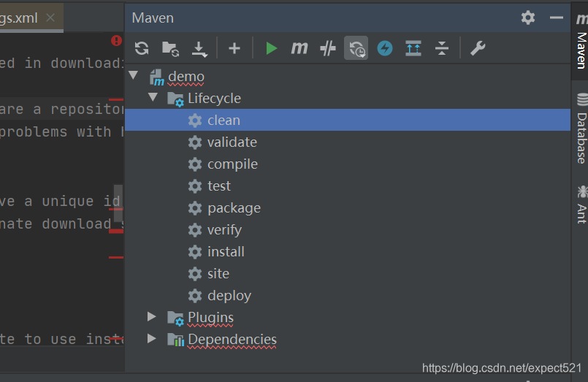This screenshot has width=588, height=382.
Task: Click the Plugins folder label
Action: [210, 318]
